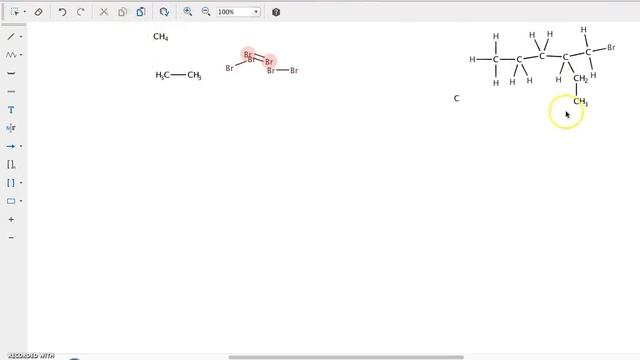Open the 3D view hexagon button
The height and width of the screenshot is (360, 640).
276,12
